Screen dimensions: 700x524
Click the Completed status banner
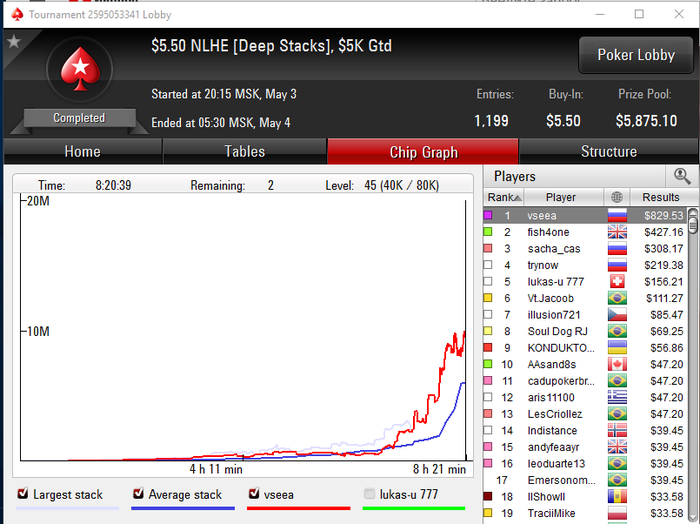coord(79,118)
